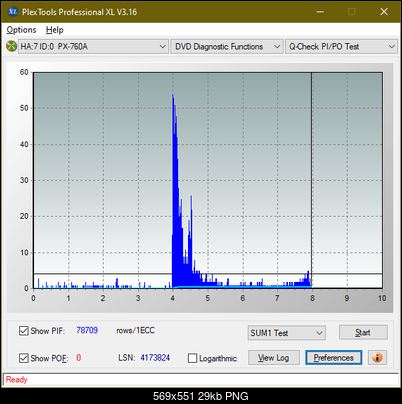Minimize the PlexTools window

tap(320, 12)
